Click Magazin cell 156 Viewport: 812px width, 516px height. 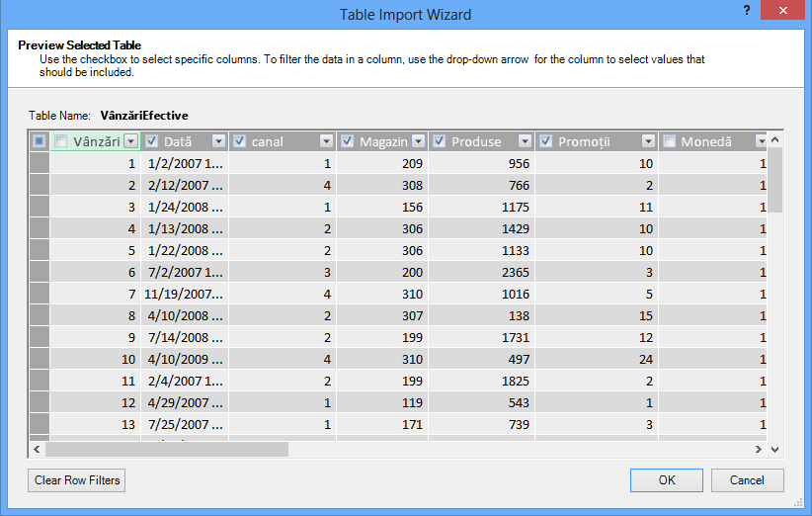(382, 207)
